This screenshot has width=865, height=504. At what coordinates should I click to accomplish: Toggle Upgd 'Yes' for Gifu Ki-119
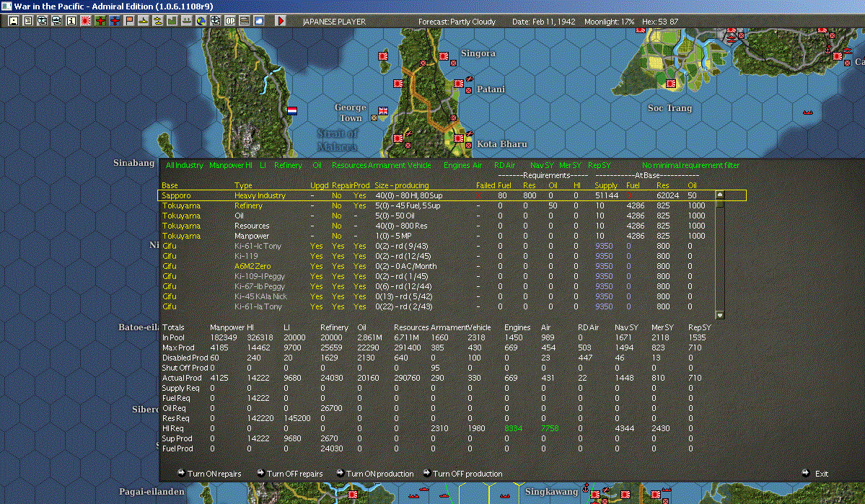316,256
